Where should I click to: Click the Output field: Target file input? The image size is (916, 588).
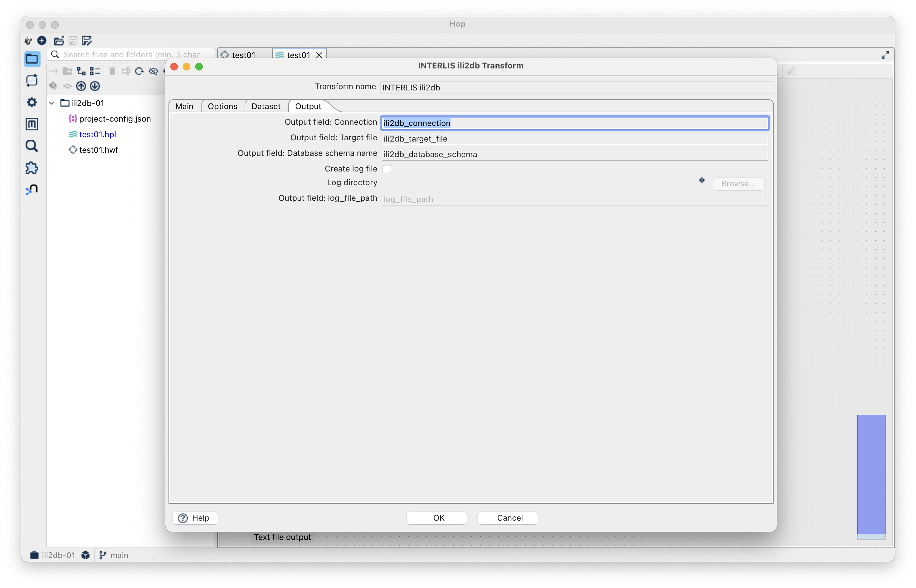point(574,139)
